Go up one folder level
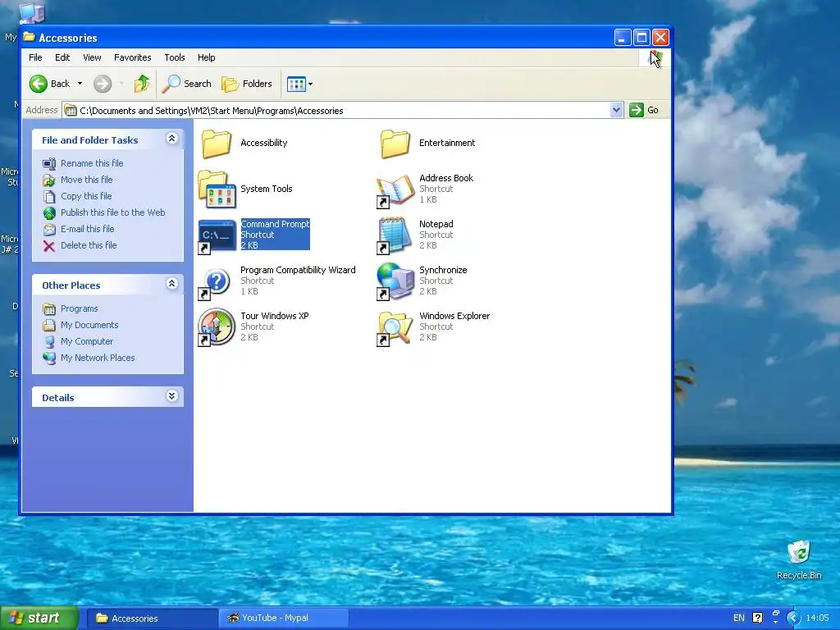This screenshot has height=630, width=840. (x=142, y=84)
